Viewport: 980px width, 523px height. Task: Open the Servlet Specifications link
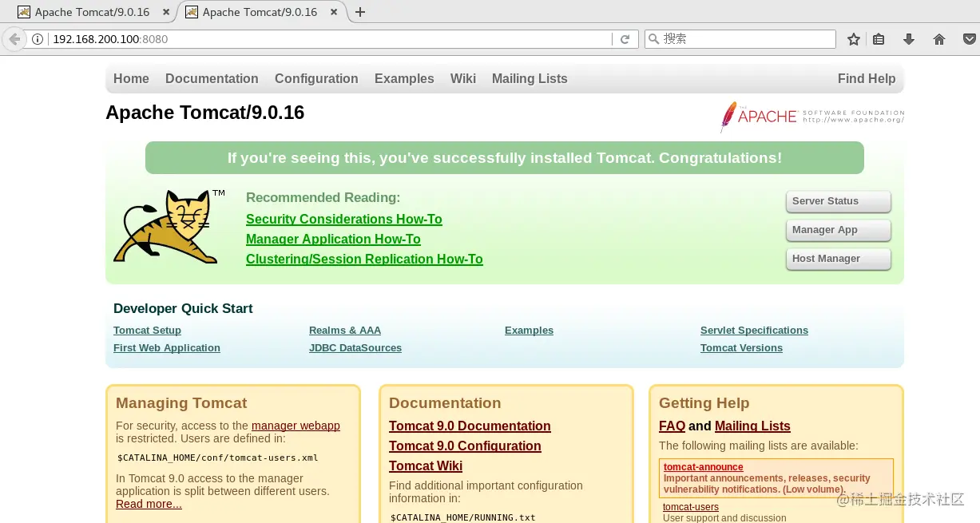coord(754,331)
